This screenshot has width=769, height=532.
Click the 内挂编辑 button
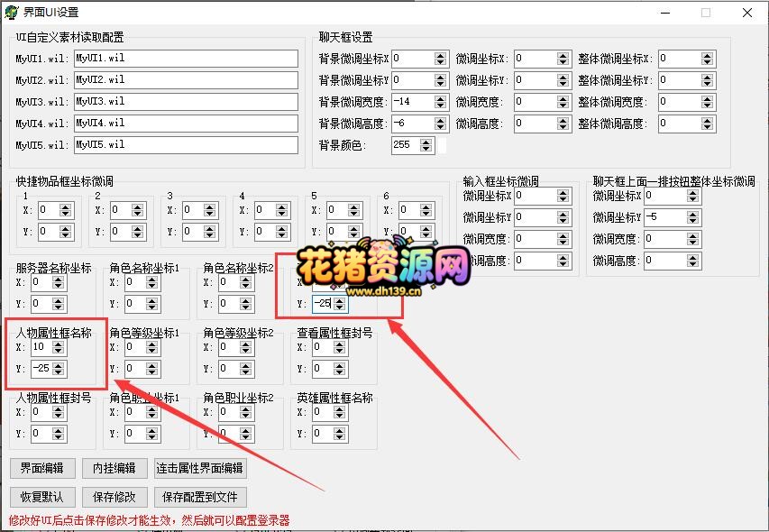click(114, 468)
